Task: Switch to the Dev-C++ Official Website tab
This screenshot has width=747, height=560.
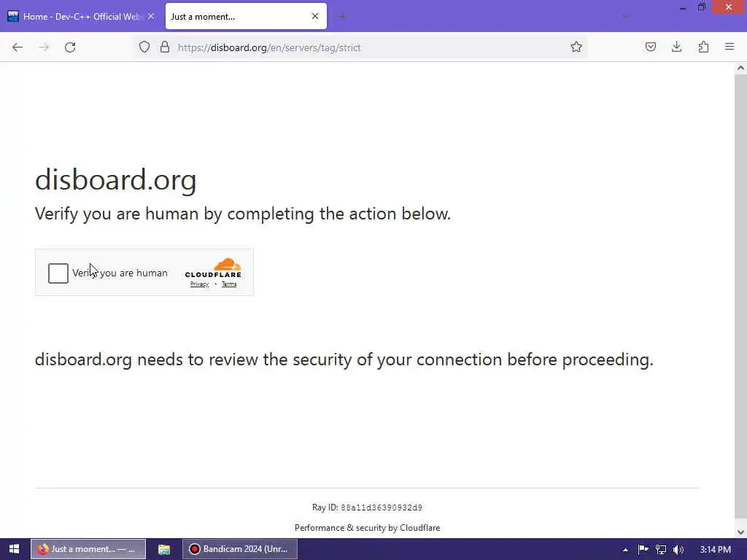Action: [82, 16]
